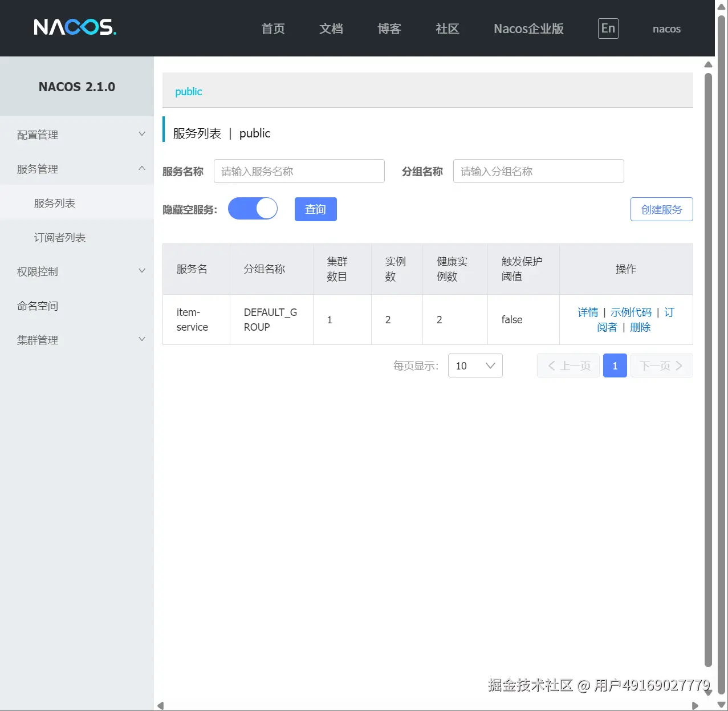Open the 命名空间 sidebar item
The width and height of the screenshot is (728, 711).
coord(77,306)
